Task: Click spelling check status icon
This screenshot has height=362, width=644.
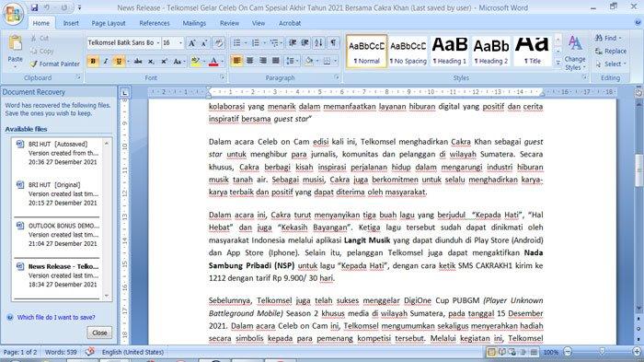Action: pyautogui.click(x=90, y=352)
